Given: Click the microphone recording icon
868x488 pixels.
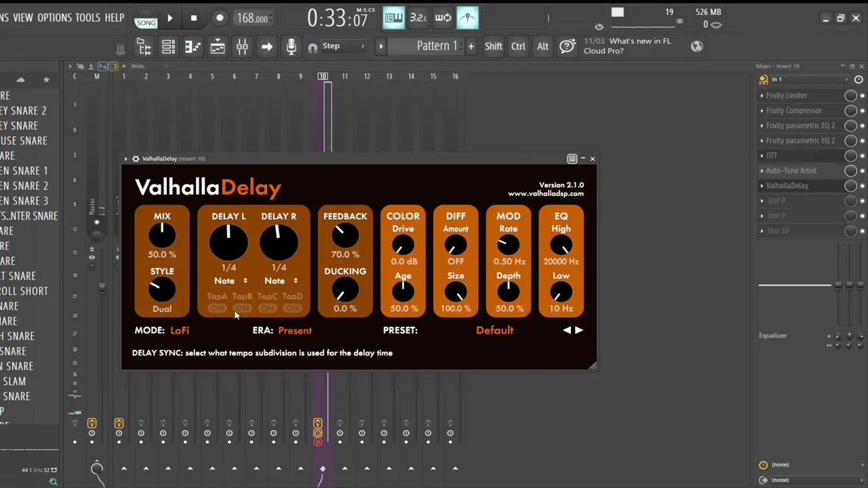Looking at the screenshot, I should [291, 46].
